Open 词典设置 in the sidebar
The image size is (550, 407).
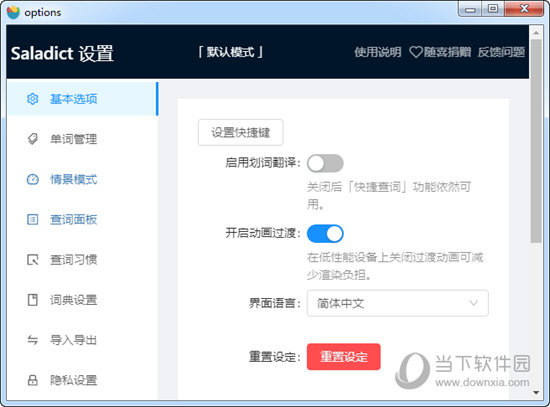pos(82,300)
